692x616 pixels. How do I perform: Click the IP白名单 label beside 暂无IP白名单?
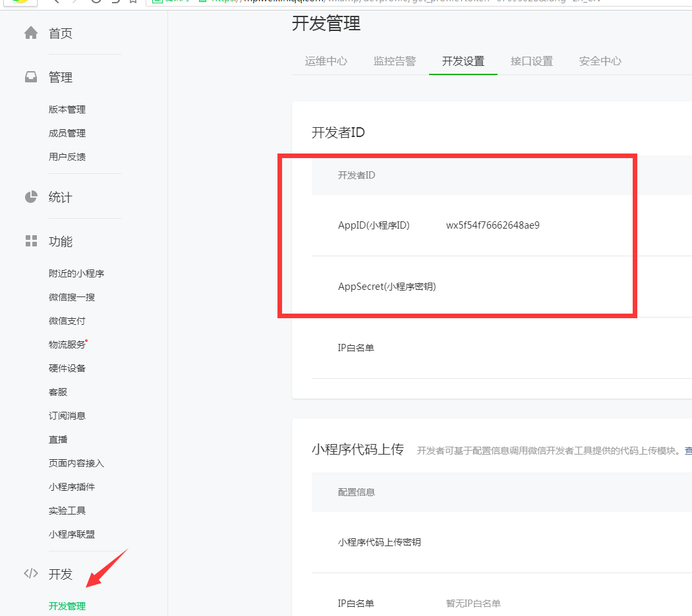[356, 603]
